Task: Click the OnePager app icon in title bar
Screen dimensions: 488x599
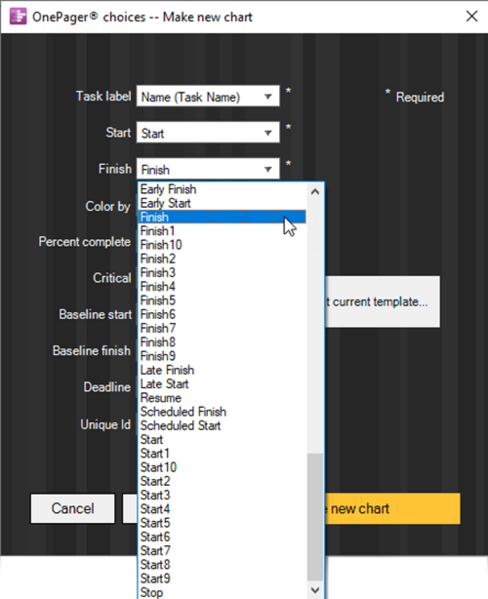Action: coord(18,16)
